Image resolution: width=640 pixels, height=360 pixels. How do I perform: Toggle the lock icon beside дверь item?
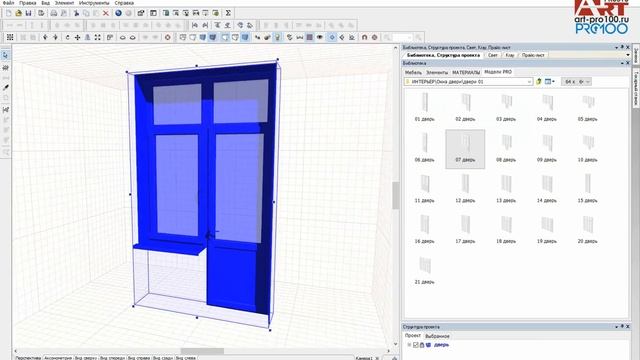coord(422,345)
